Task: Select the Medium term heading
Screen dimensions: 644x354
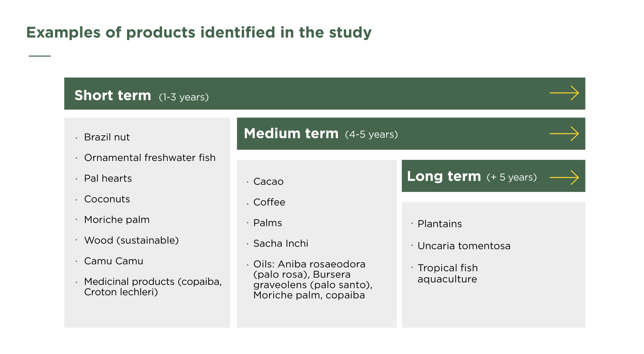Action: click(x=291, y=133)
